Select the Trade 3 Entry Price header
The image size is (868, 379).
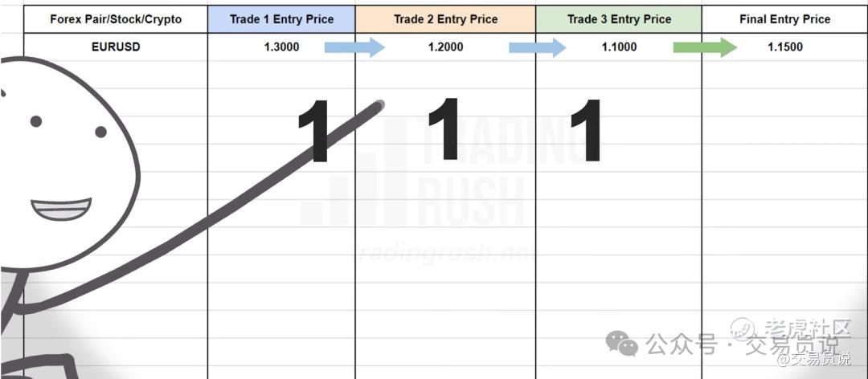(619, 19)
